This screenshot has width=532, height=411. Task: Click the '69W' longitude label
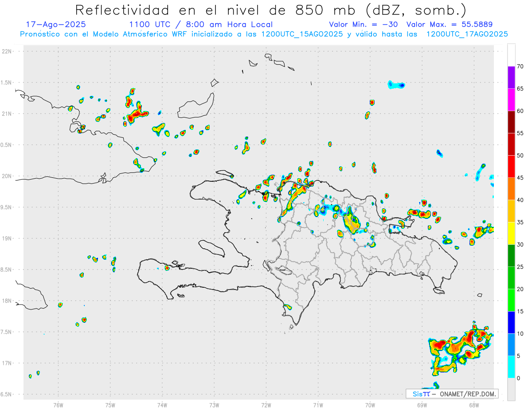click(x=422, y=405)
